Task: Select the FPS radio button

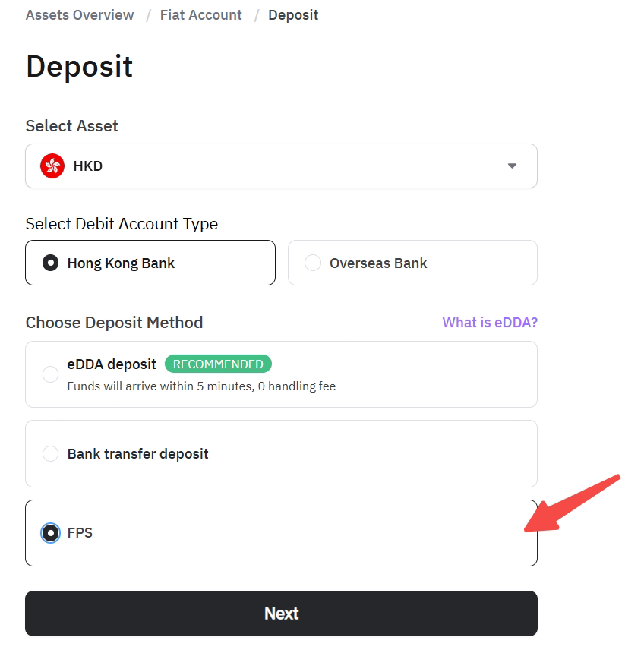Action: click(50, 532)
